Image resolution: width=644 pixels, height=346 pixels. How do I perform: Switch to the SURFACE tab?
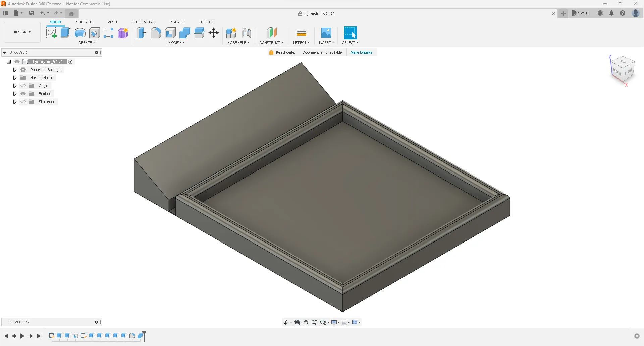(84, 22)
